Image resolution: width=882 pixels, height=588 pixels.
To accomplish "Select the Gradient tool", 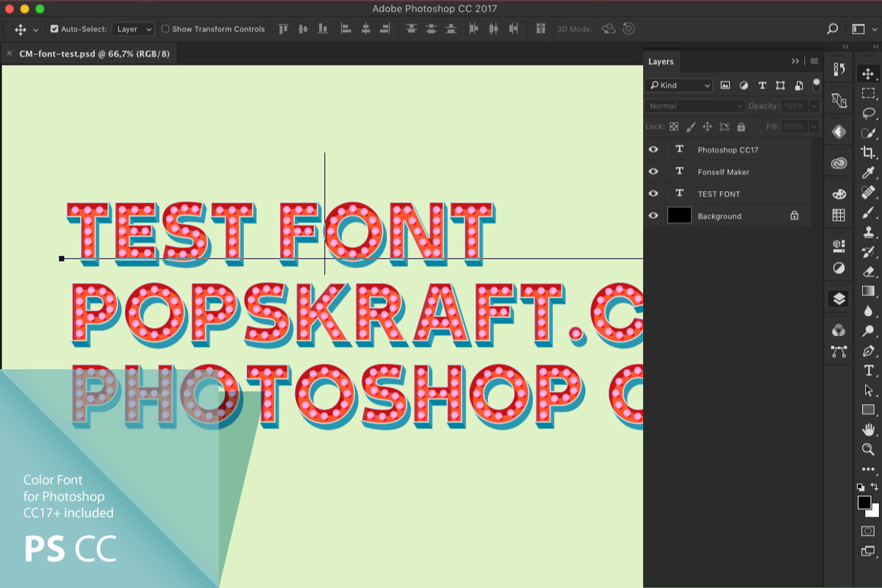I will tap(868, 291).
